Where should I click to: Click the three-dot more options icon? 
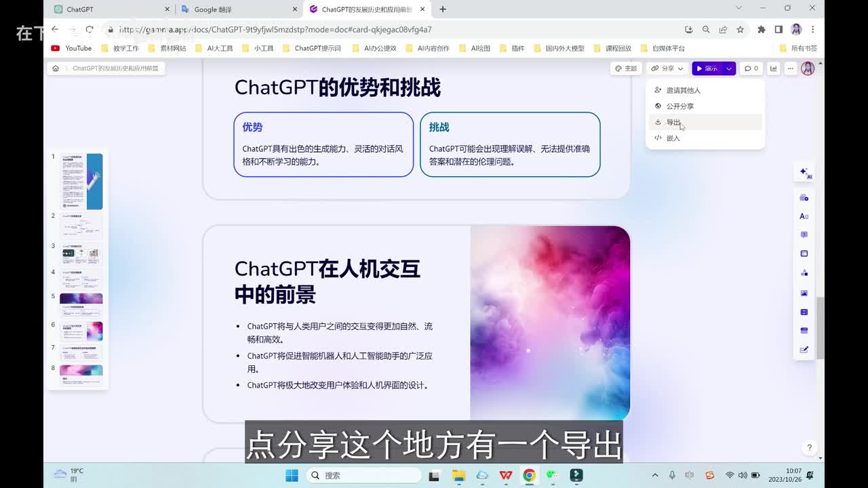pyautogui.click(x=790, y=68)
